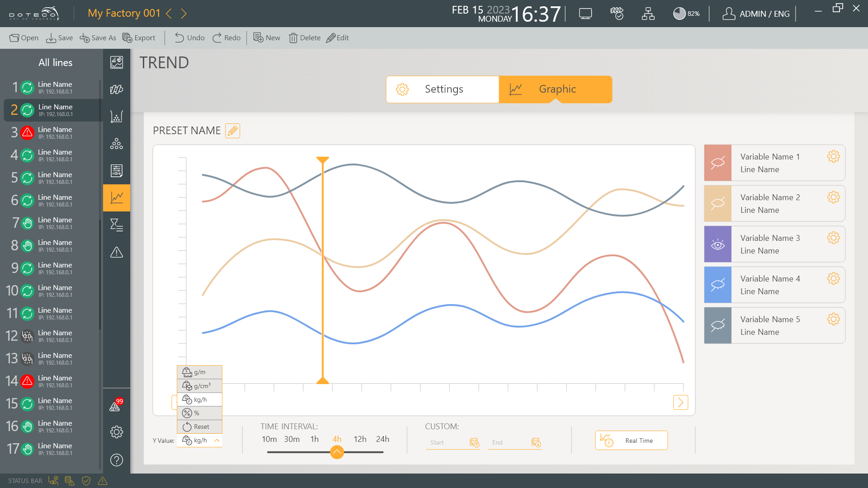The height and width of the screenshot is (488, 868).
Task: Open the trend chart sidebar icon
Action: click(117, 198)
